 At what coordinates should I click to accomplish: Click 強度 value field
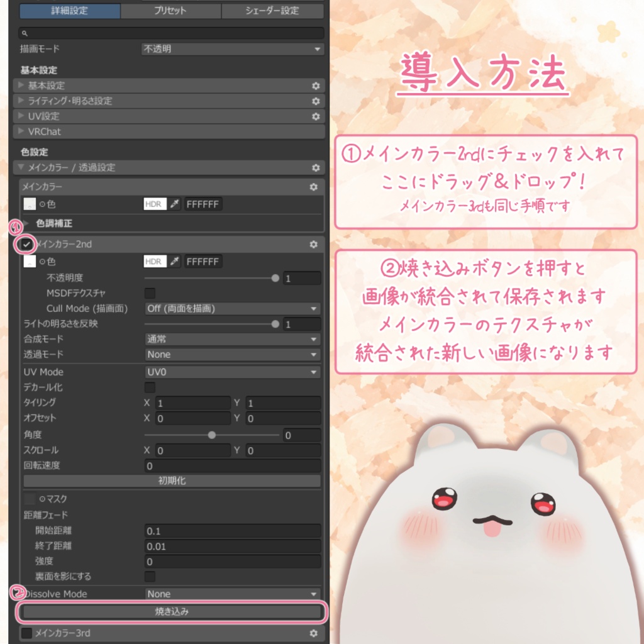click(x=233, y=562)
